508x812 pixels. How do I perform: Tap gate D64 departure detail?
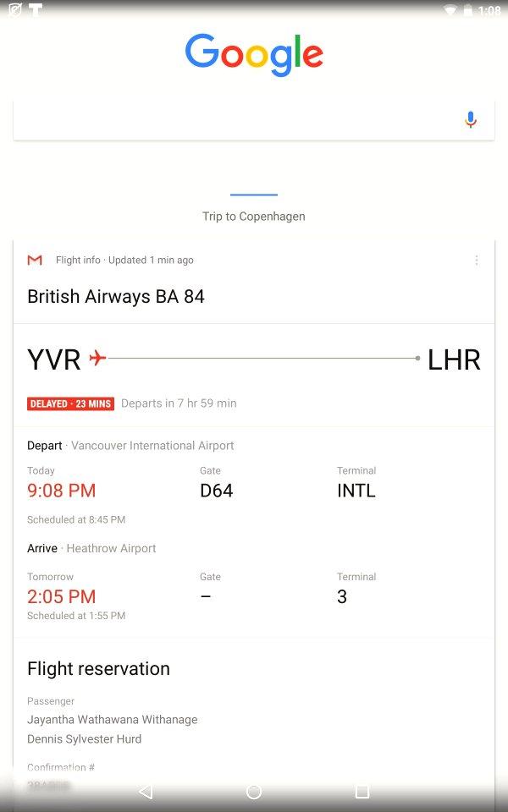[x=216, y=491]
